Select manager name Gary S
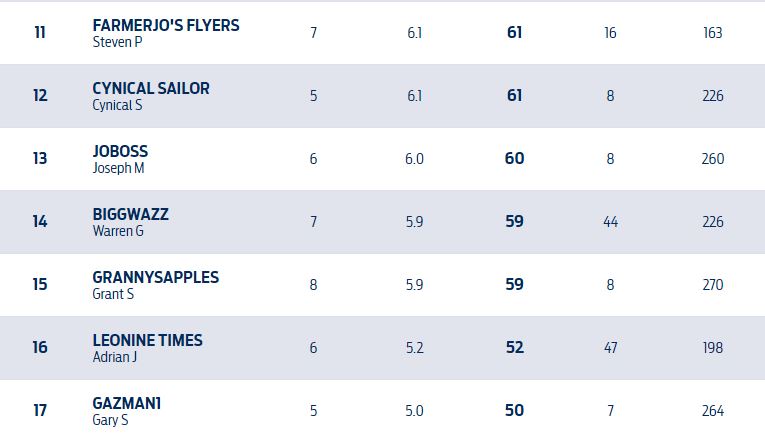 pyautogui.click(x=110, y=420)
